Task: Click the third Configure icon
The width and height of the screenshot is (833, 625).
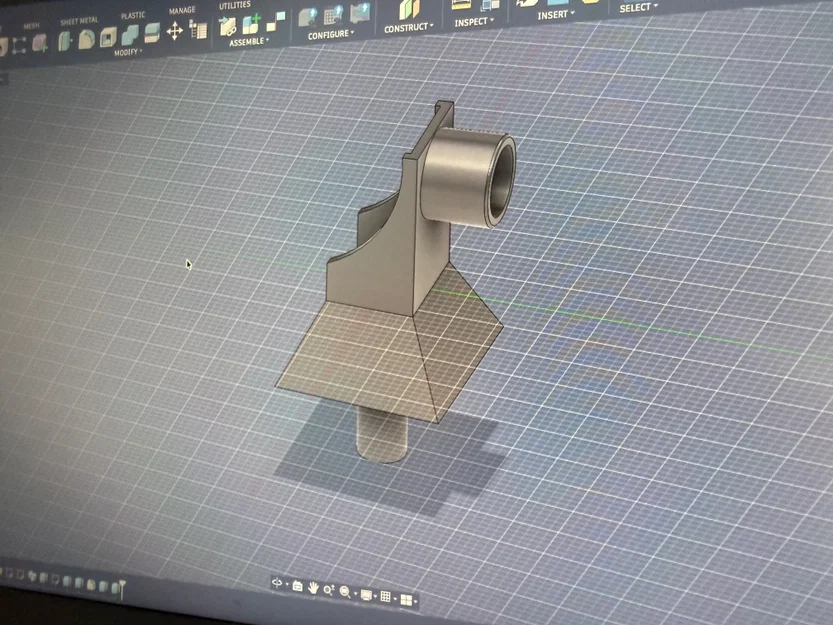Action: (x=360, y=12)
